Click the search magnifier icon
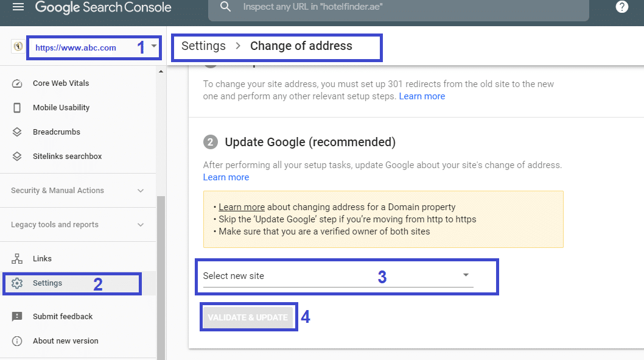 225,7
